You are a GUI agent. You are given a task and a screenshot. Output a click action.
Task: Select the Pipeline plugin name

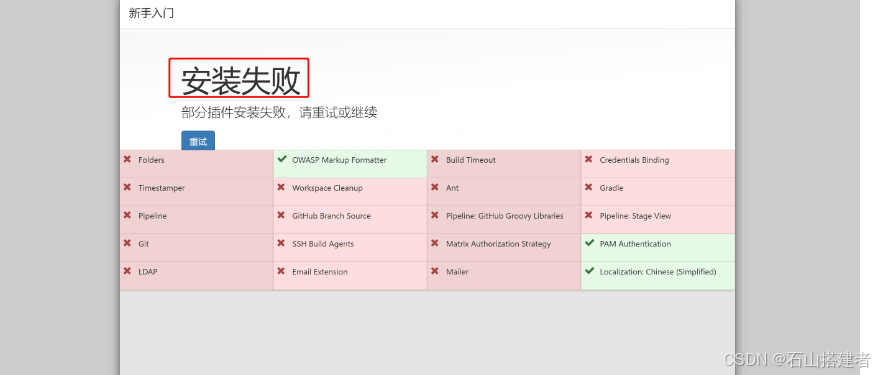coord(152,216)
